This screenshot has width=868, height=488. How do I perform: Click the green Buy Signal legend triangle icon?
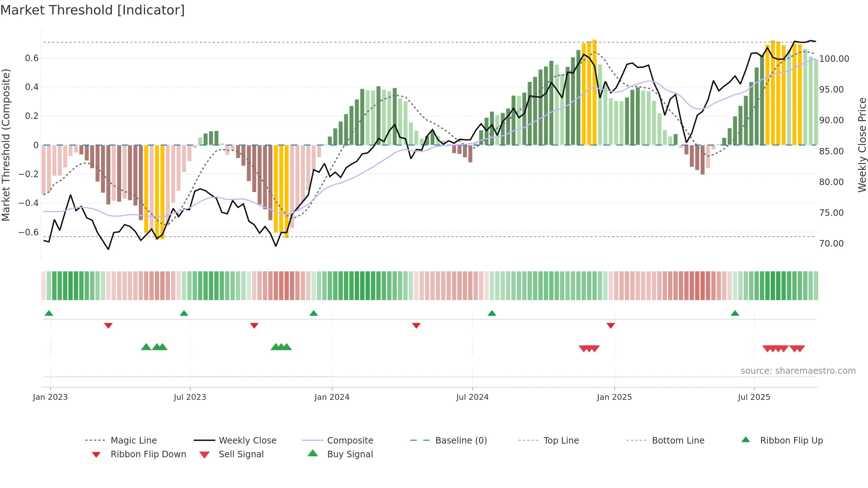click(x=313, y=453)
